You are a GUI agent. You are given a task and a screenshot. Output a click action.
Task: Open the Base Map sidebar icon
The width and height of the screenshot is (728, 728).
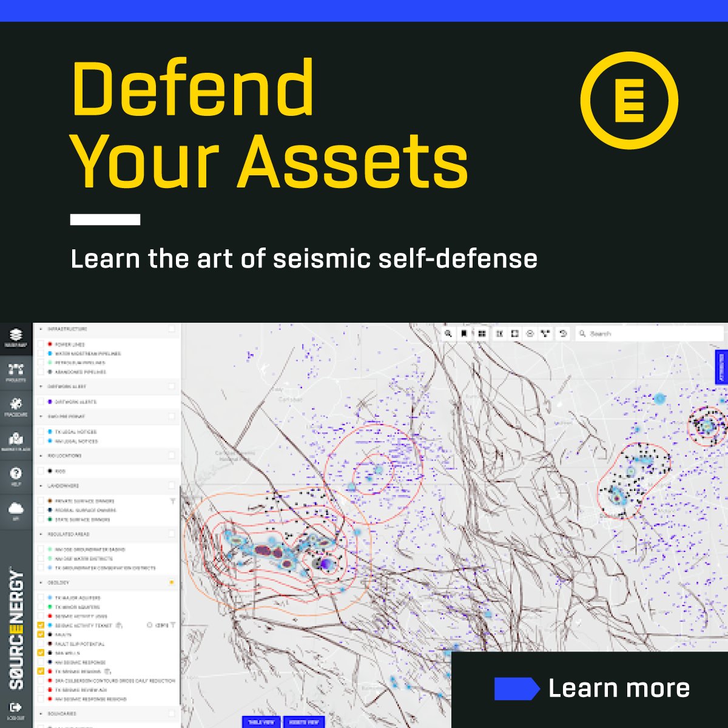(15, 334)
